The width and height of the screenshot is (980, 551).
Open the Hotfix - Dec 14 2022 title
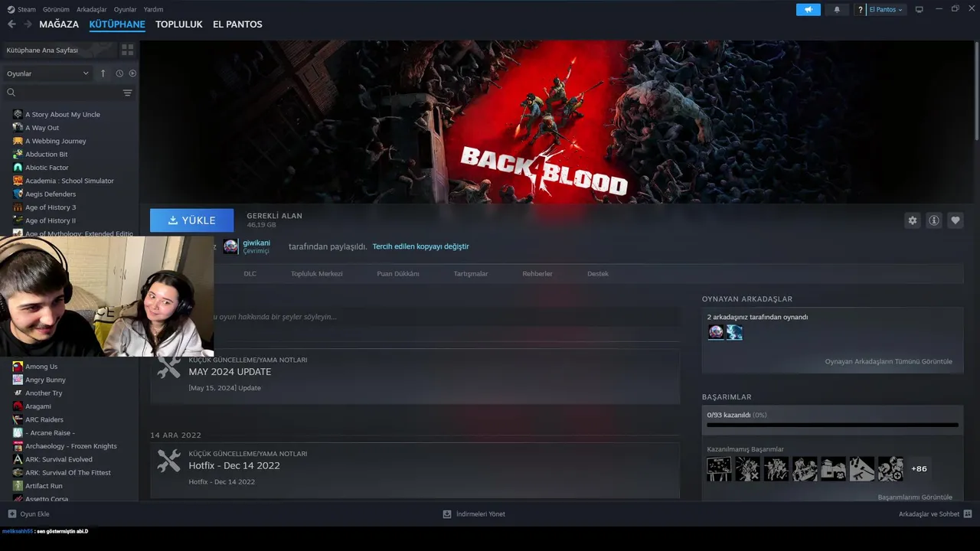click(x=234, y=465)
